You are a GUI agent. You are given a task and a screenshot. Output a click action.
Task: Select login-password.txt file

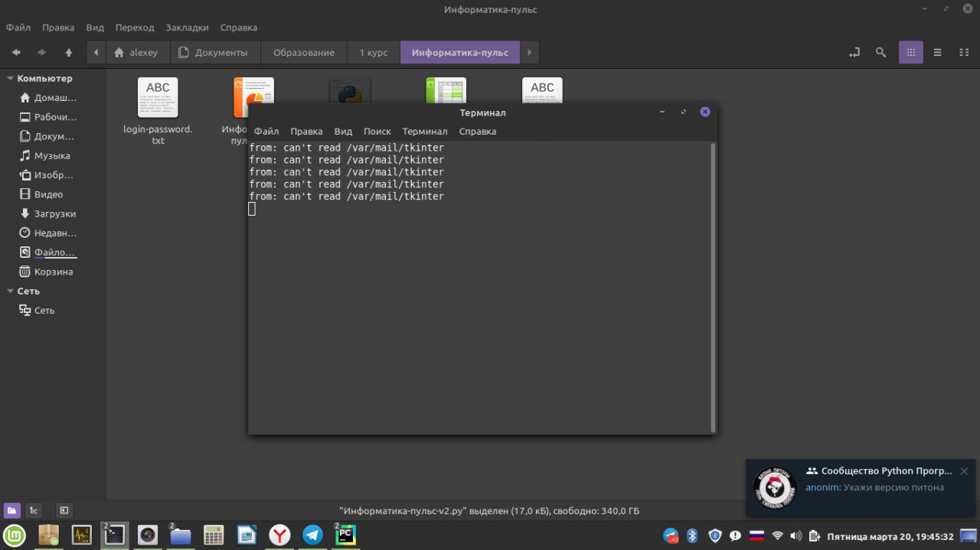point(158,111)
